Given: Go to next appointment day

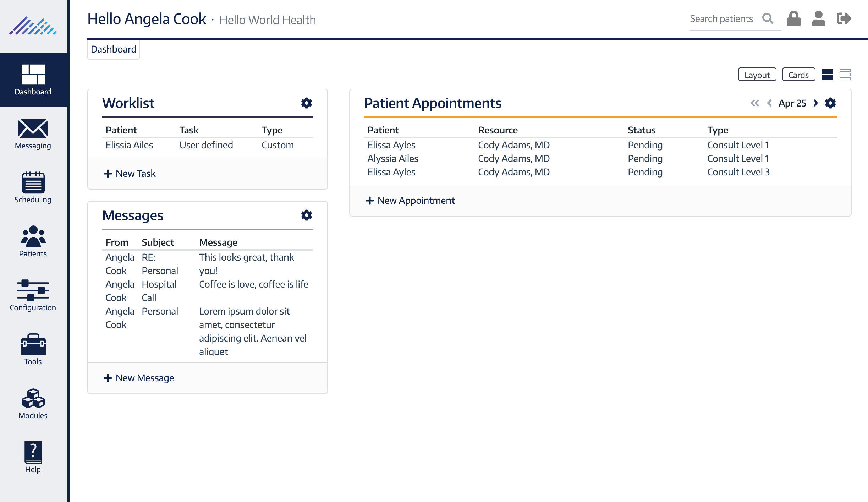Looking at the screenshot, I should pyautogui.click(x=816, y=103).
